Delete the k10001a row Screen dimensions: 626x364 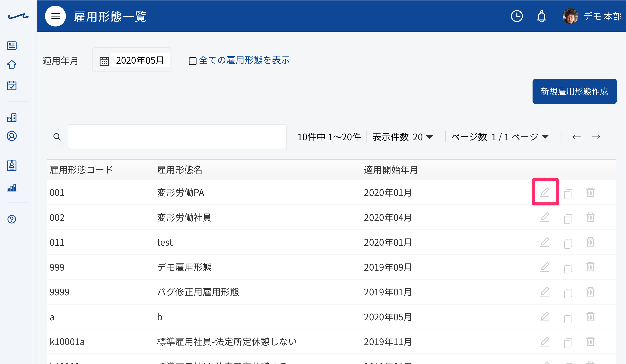point(590,341)
